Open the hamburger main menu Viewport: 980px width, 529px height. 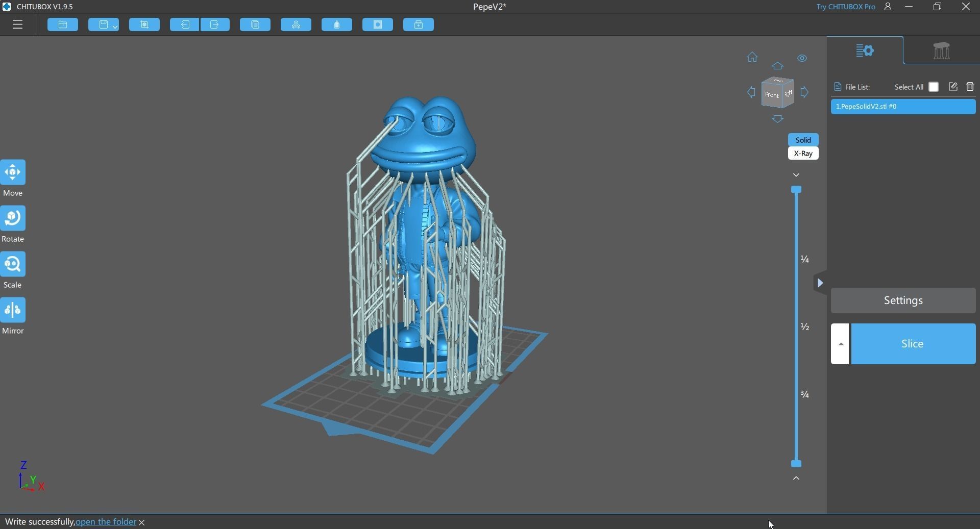point(18,24)
